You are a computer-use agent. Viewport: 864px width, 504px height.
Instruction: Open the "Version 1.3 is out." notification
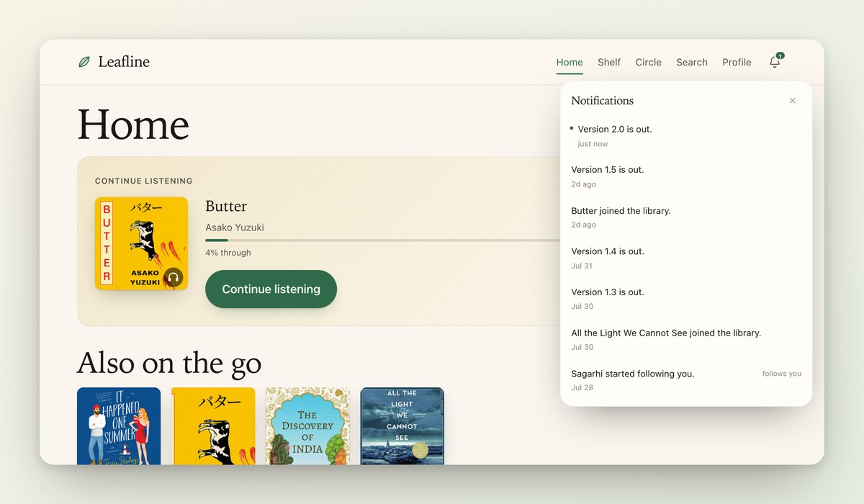tap(686, 299)
